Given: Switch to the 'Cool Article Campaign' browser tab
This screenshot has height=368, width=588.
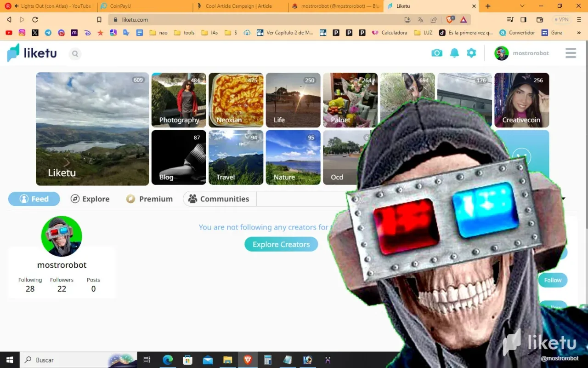Looking at the screenshot, I should coord(241,6).
